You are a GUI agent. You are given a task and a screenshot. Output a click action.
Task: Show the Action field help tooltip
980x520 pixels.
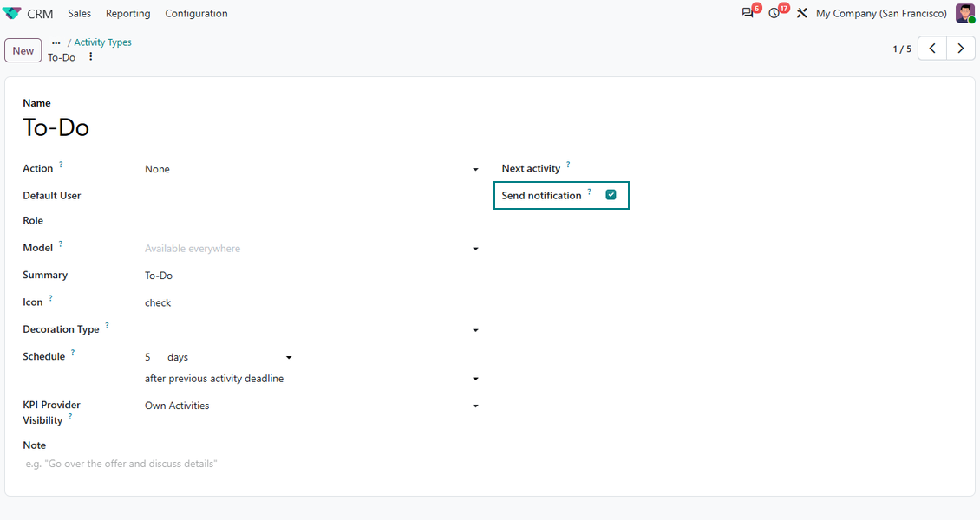tap(61, 165)
